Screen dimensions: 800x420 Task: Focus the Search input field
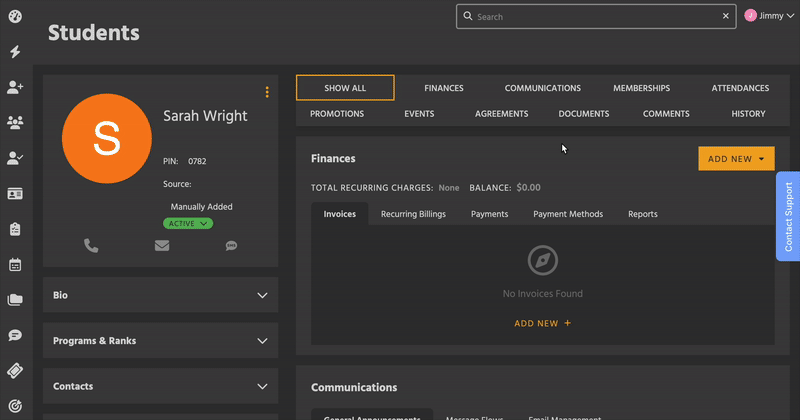pyautogui.click(x=596, y=16)
